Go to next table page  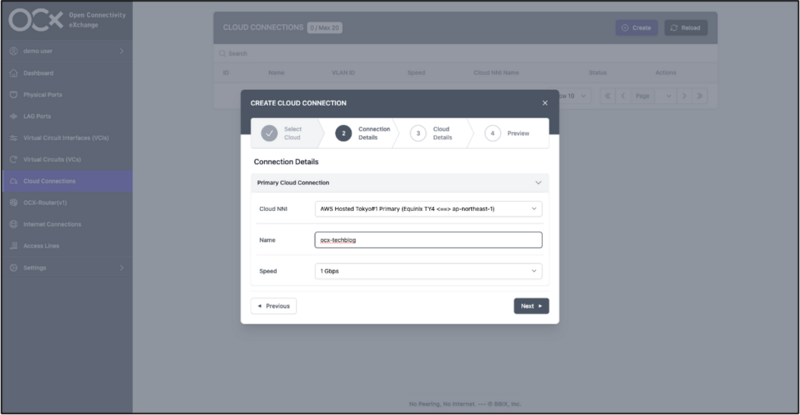pyautogui.click(x=684, y=96)
